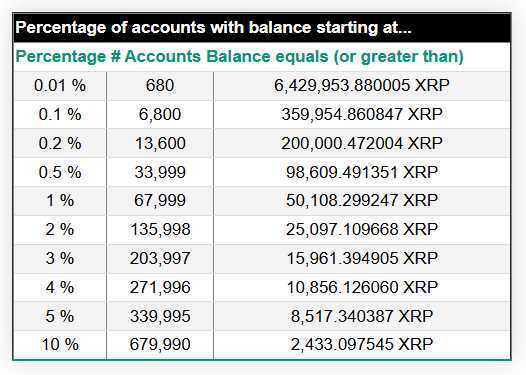Select the 680 accounts cell
This screenshot has width=526, height=375.
coord(160,86)
